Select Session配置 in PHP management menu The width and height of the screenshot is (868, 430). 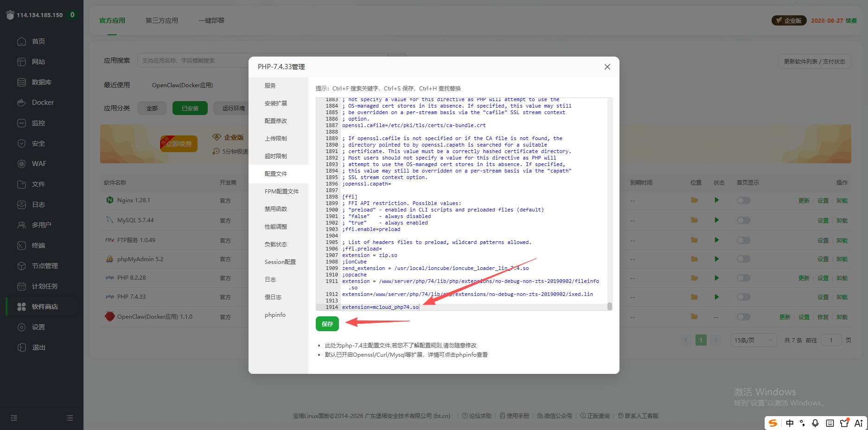click(x=278, y=262)
